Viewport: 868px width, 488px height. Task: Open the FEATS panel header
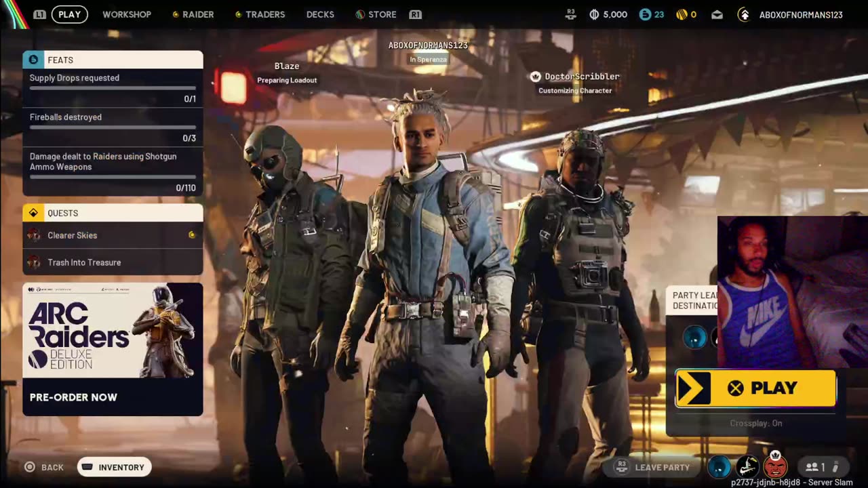point(113,60)
